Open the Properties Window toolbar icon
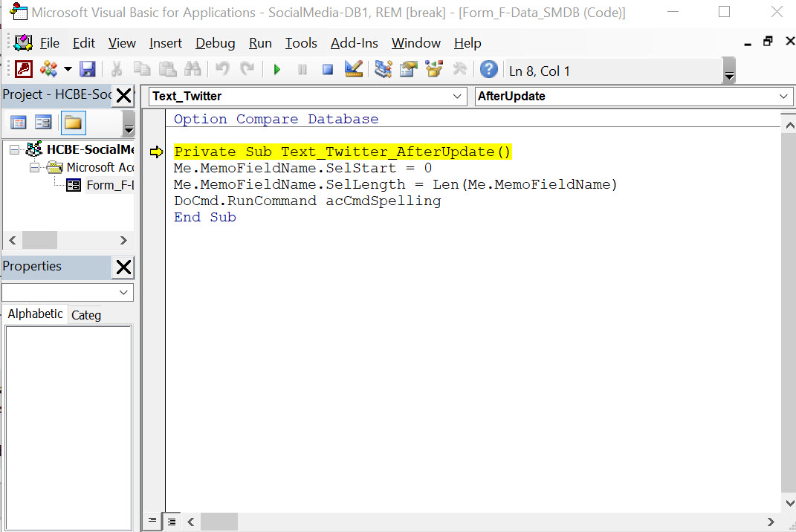Viewport: 796px width, 532px height. (408, 69)
